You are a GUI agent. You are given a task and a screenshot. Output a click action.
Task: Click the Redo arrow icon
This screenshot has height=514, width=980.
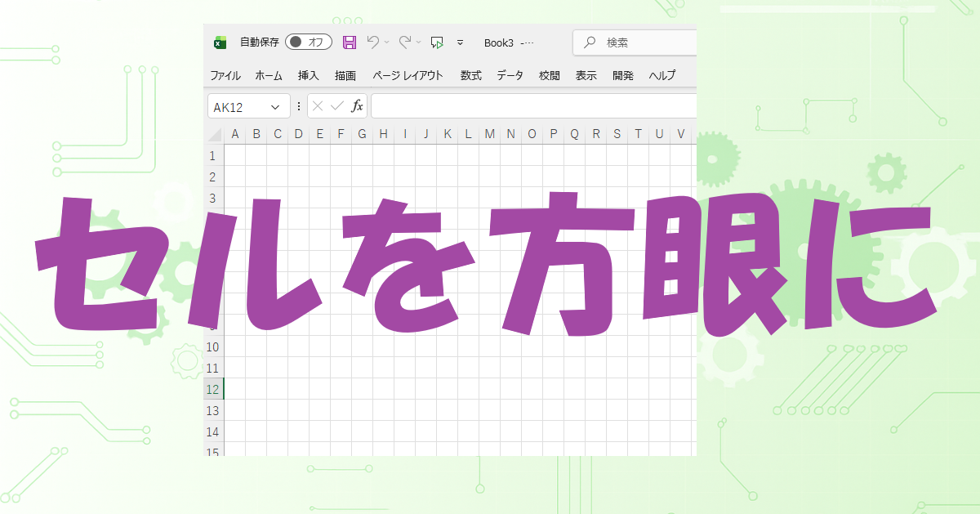click(x=405, y=42)
